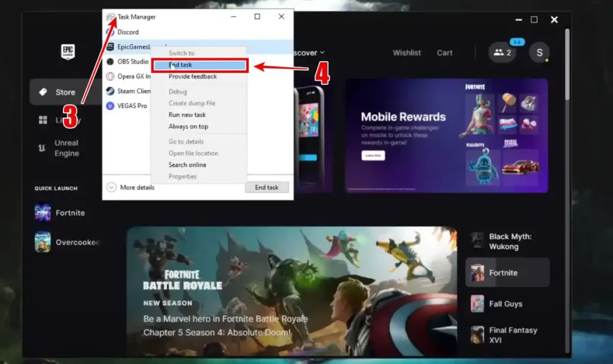Open the Fortnite Battle Royale hero banner
This screenshot has height=364, width=613.
click(292, 292)
